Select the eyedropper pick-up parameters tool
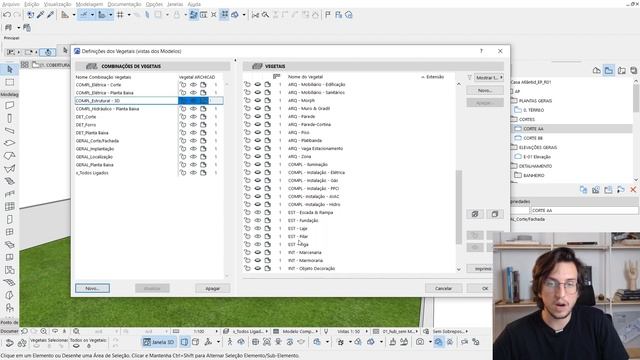This screenshot has height=360, width=640. coord(40,15)
